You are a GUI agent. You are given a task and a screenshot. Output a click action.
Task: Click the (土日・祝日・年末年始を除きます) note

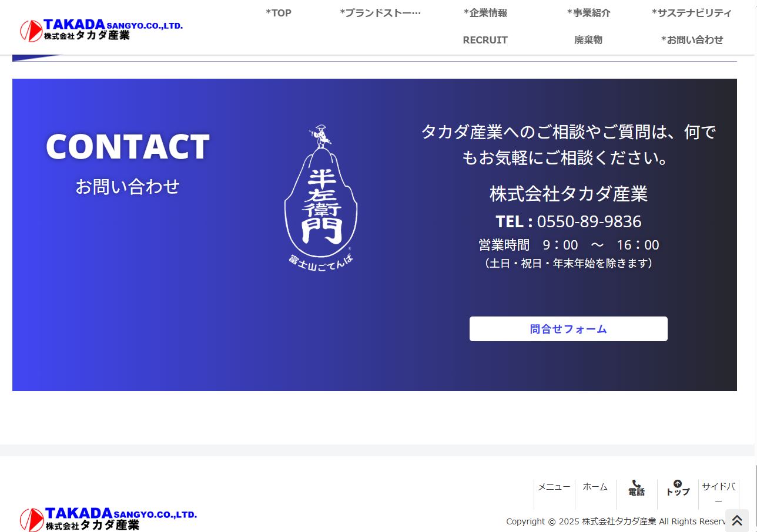point(568,263)
